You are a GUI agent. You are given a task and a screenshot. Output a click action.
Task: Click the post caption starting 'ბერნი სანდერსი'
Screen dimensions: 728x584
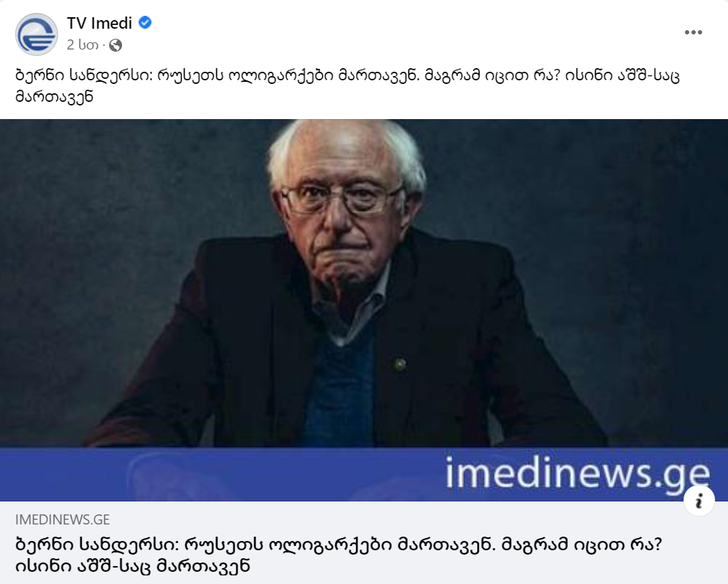click(x=347, y=86)
